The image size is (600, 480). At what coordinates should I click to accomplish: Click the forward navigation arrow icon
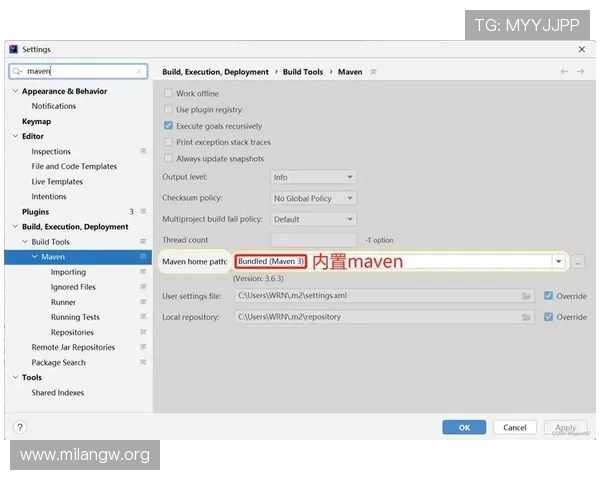click(581, 72)
